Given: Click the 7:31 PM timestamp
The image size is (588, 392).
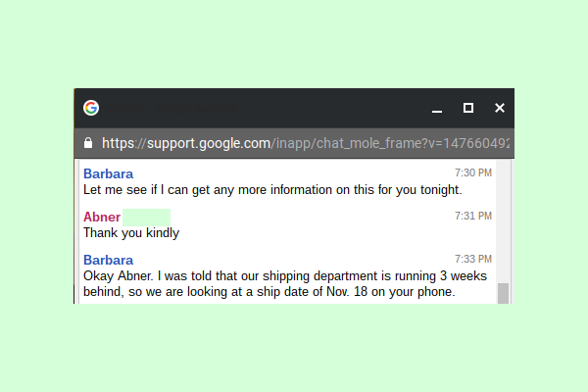Looking at the screenshot, I should point(473,216).
